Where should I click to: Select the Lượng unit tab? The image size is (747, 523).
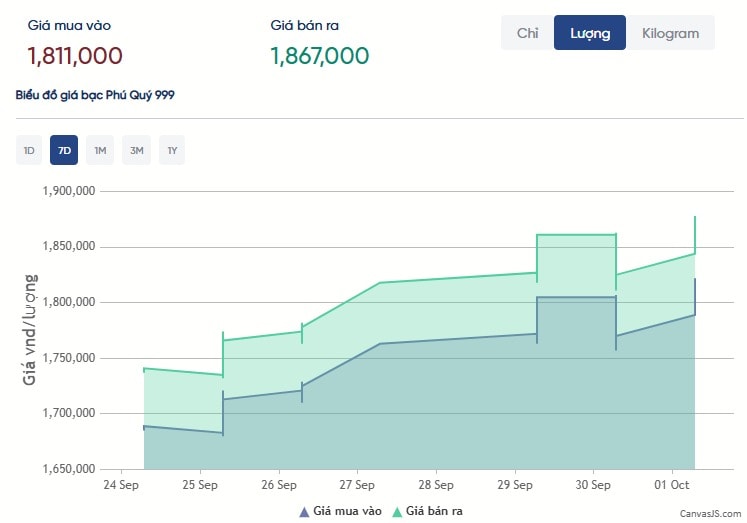(x=590, y=33)
